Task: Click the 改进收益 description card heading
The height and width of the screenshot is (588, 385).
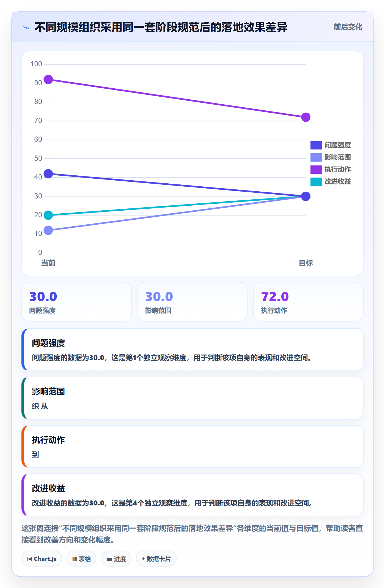Action: pos(48,488)
